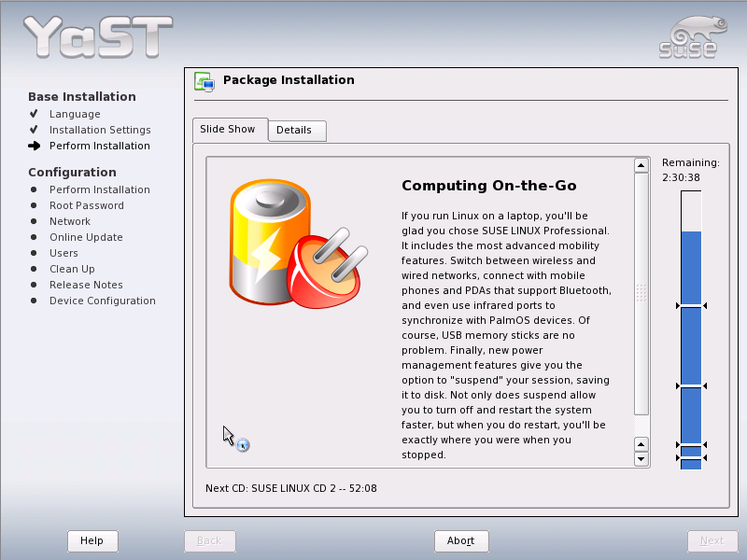Click the battery and plug illustration
The width and height of the screenshot is (747, 560).
[299, 244]
